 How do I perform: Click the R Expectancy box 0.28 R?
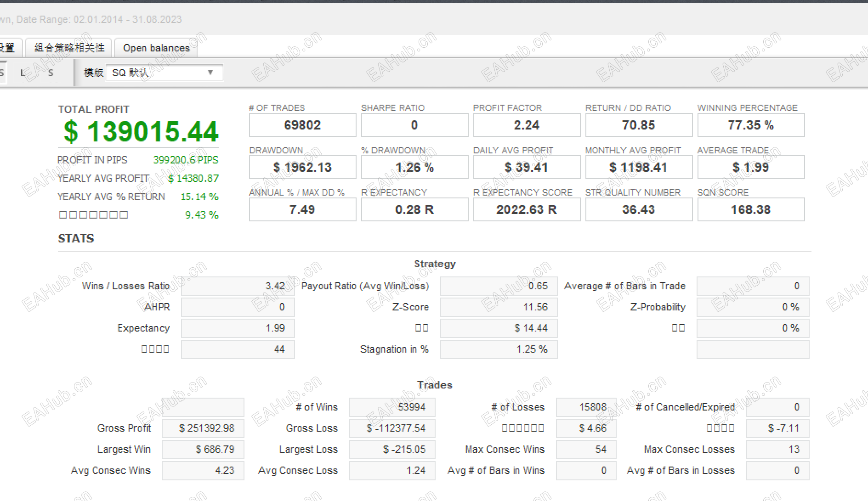[414, 209]
